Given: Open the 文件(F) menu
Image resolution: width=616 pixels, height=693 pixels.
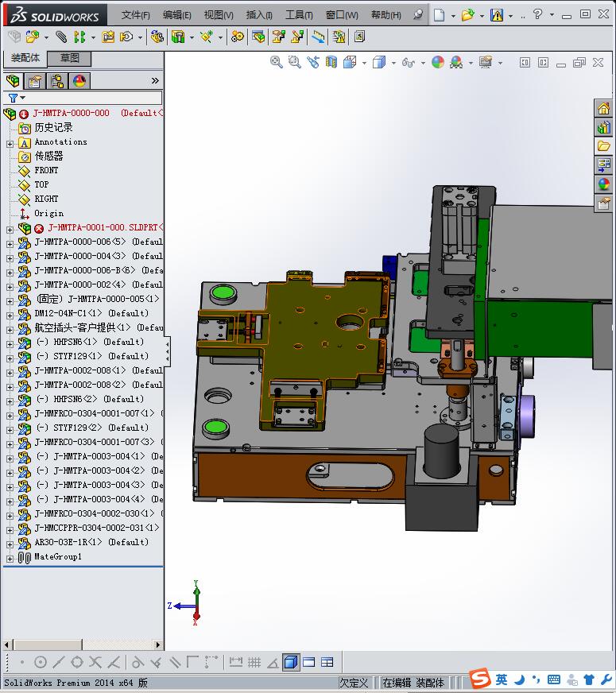Looking at the screenshot, I should (136, 15).
